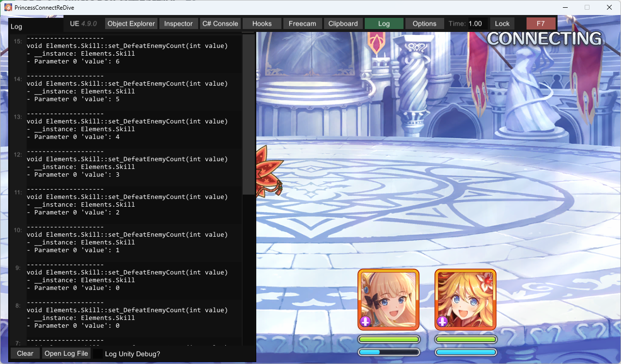This screenshot has width=621, height=364.
Task: Open the C# Console
Action: click(220, 24)
